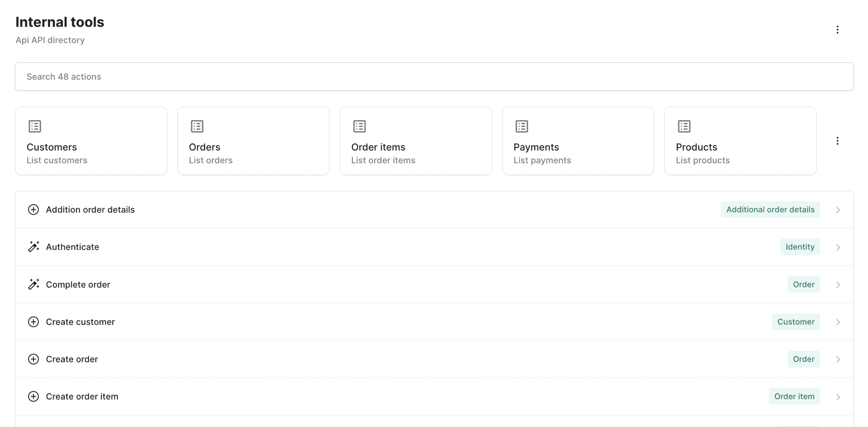Click the Identity tag badge

point(800,247)
